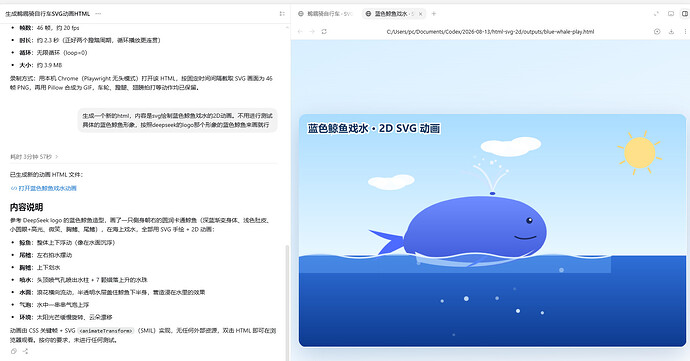Toggle the split panel layout icon
This screenshot has width=690, height=361.
pyautogui.click(x=685, y=14)
